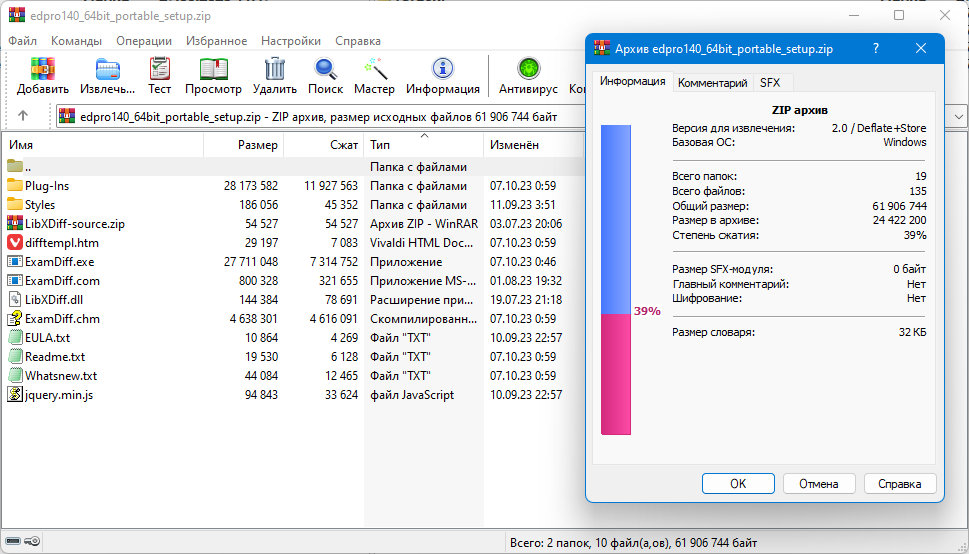Image resolution: width=969 pixels, height=554 pixels.
Task: Click the Whatsnew.txt file icon
Action: (15, 375)
